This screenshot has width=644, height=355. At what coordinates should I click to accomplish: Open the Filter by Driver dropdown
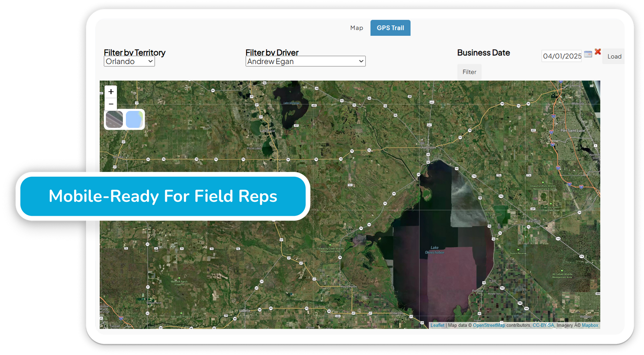point(305,61)
